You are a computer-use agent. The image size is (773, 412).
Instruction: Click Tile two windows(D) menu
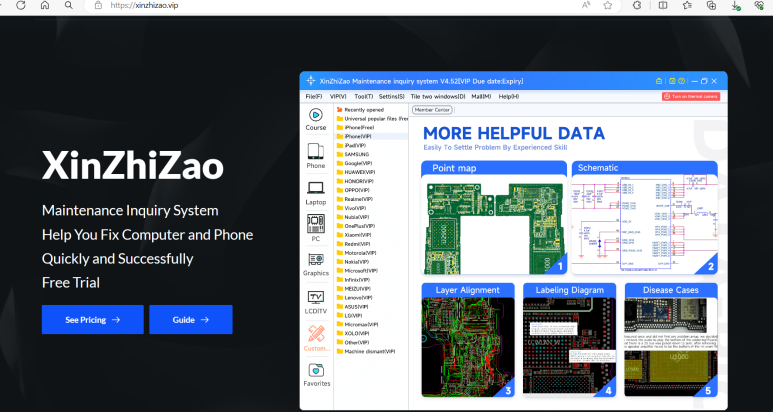point(438,97)
